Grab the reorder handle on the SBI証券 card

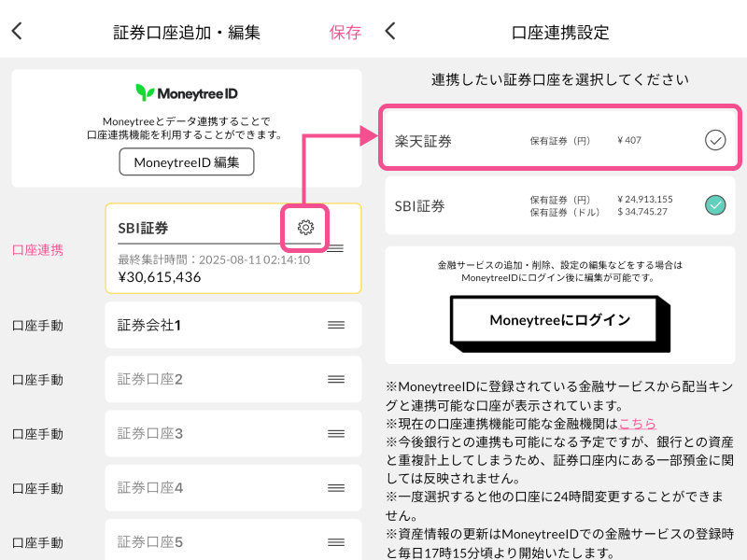[336, 248]
